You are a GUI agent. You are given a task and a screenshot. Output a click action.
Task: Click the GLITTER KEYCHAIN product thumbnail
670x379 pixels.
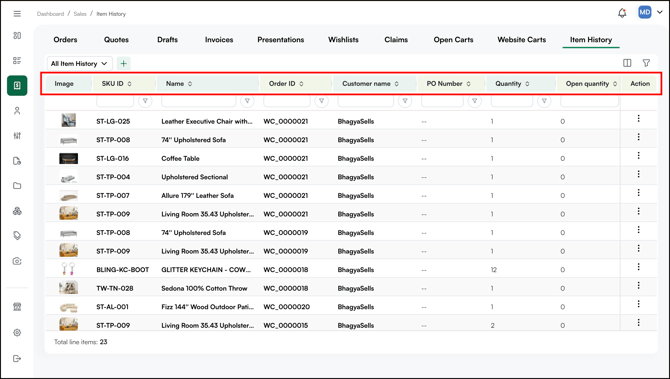68,269
